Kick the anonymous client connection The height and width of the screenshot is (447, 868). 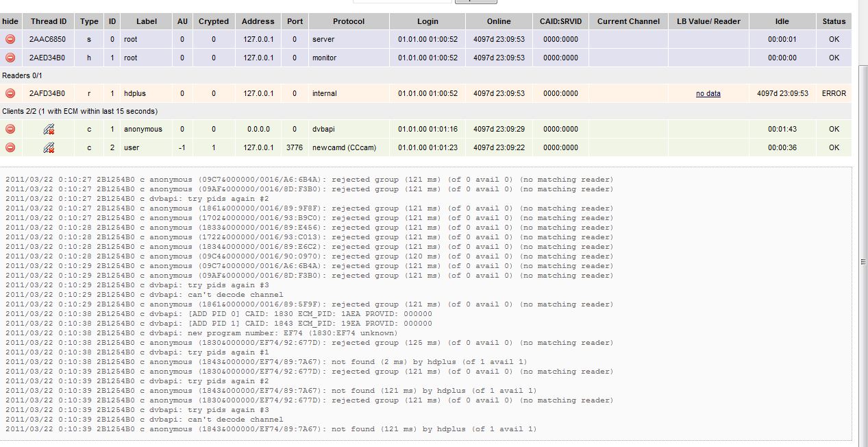[x=48, y=129]
